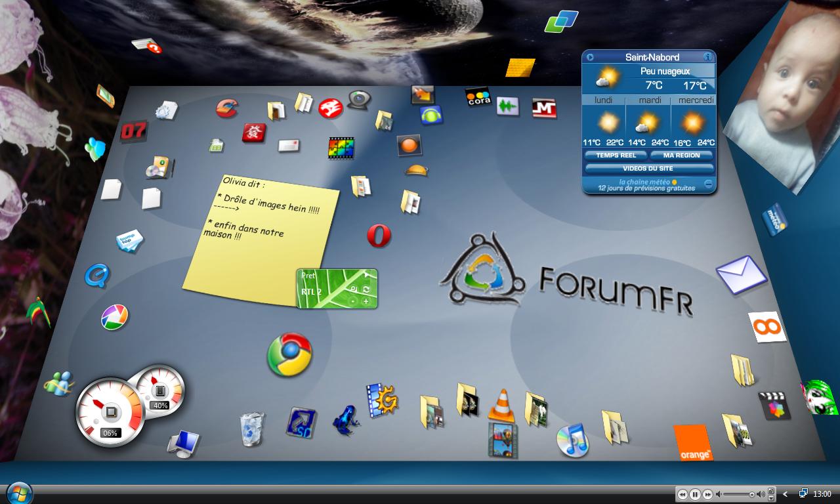Launch the Opera browser icon

379,236
